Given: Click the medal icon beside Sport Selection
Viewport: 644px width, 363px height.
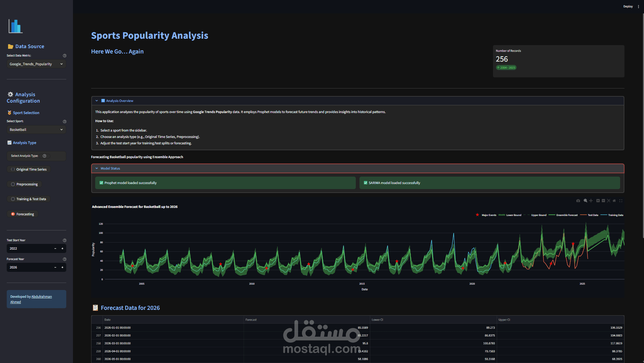Looking at the screenshot, I should 9,113.
